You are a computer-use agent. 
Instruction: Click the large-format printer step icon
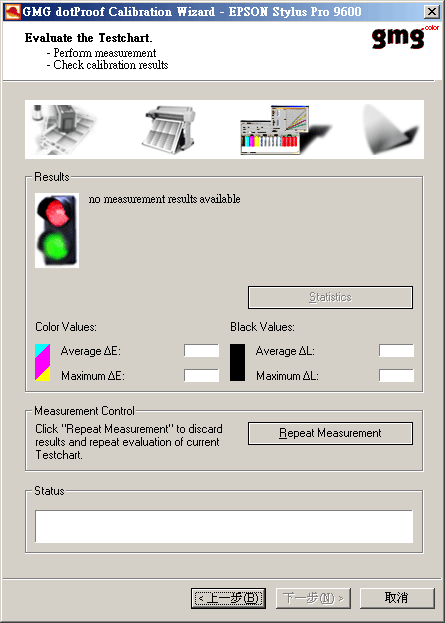(x=169, y=130)
